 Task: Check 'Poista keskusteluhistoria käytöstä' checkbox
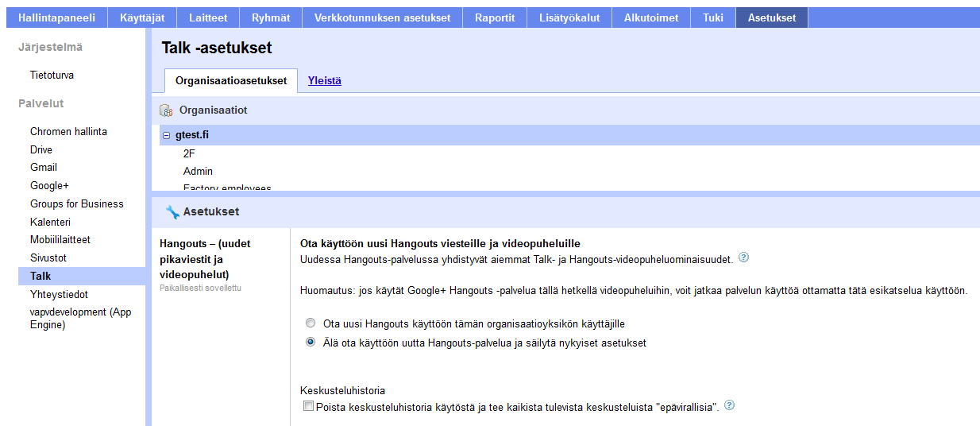click(x=309, y=407)
